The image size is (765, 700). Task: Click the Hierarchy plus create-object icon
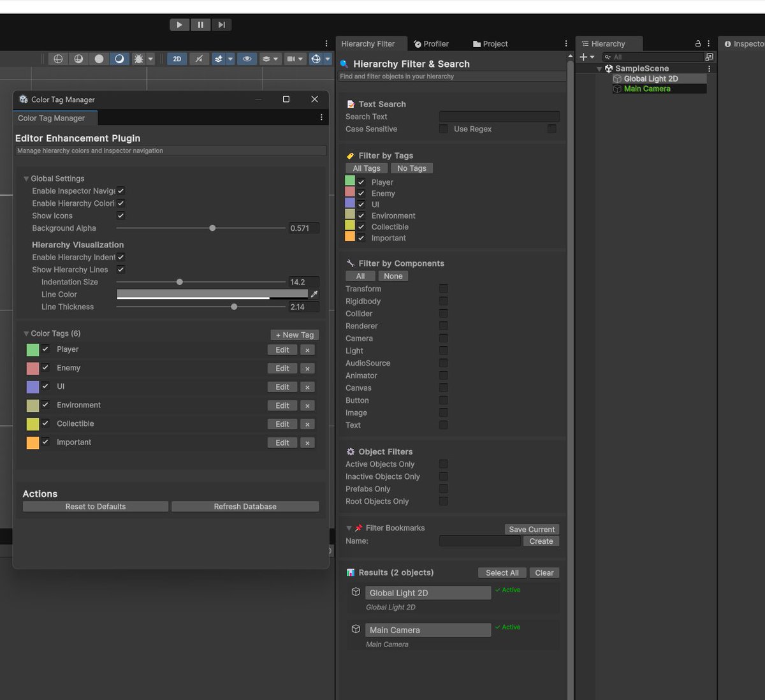[583, 57]
